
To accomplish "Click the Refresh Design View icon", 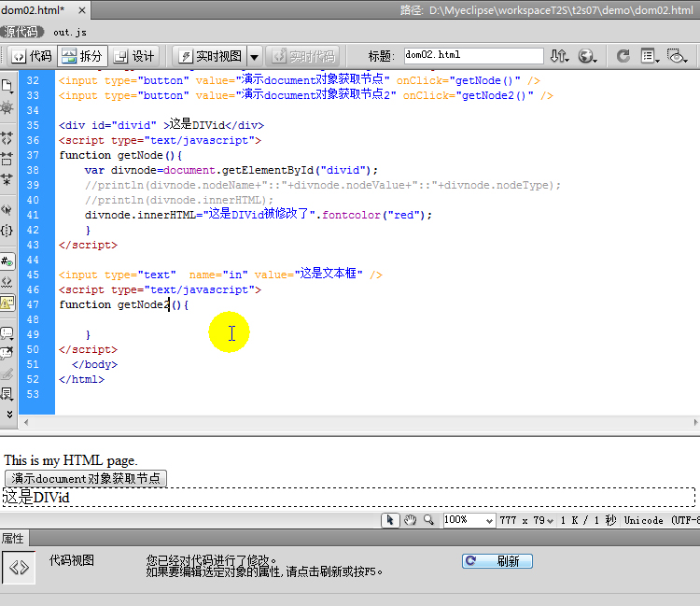I will (x=623, y=56).
